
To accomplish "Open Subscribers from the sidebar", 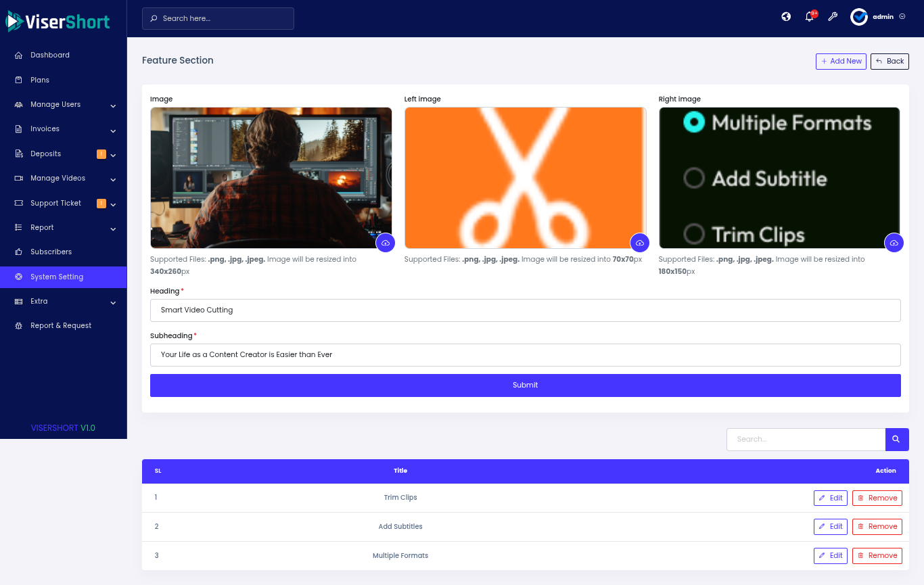I will pos(51,252).
